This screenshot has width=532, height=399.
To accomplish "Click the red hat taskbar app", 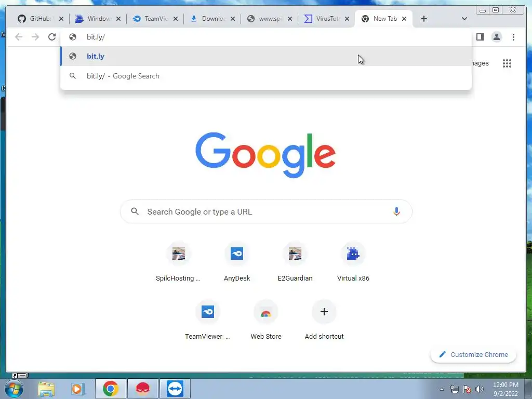I will coord(143,389).
